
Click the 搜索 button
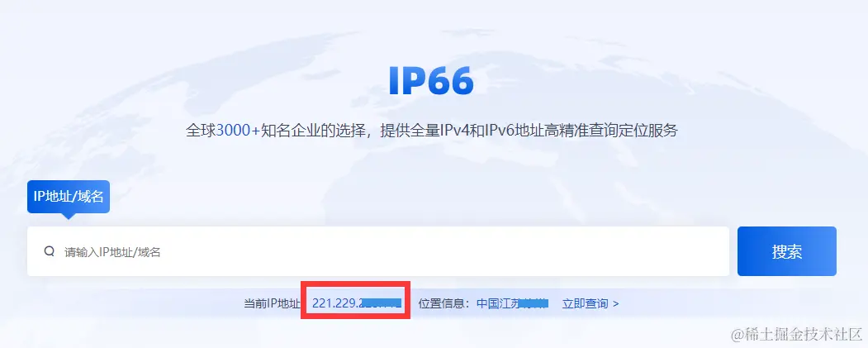coord(786,251)
